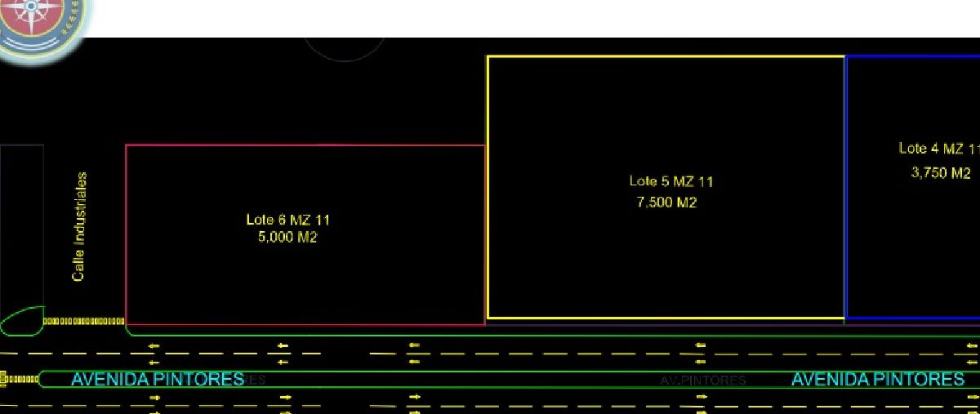
Task: Select the "Lote 6 MZ 11" label
Action: coord(287,220)
